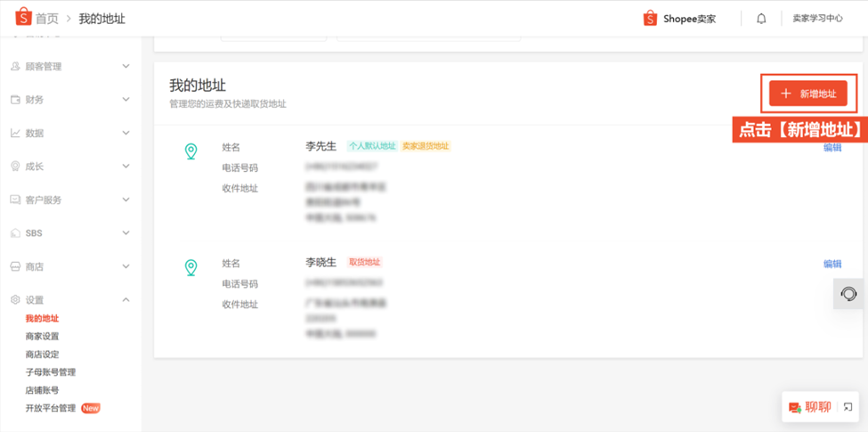
Task: Click the Shopee logo in breadcrumb
Action: 23,18
